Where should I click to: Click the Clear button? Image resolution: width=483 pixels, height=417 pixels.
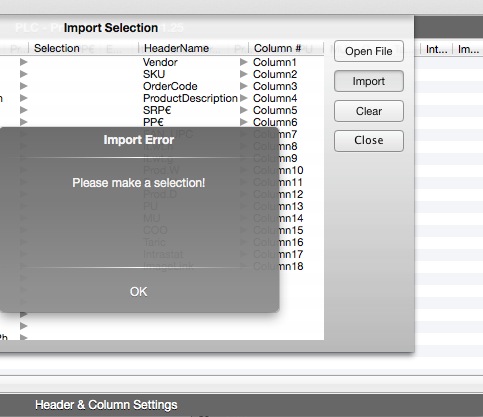(x=369, y=111)
